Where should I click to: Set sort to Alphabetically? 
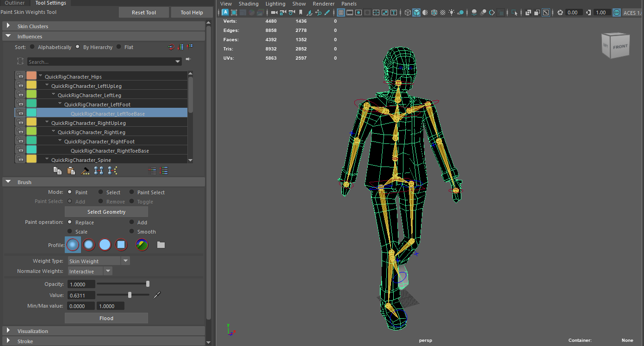click(x=32, y=47)
